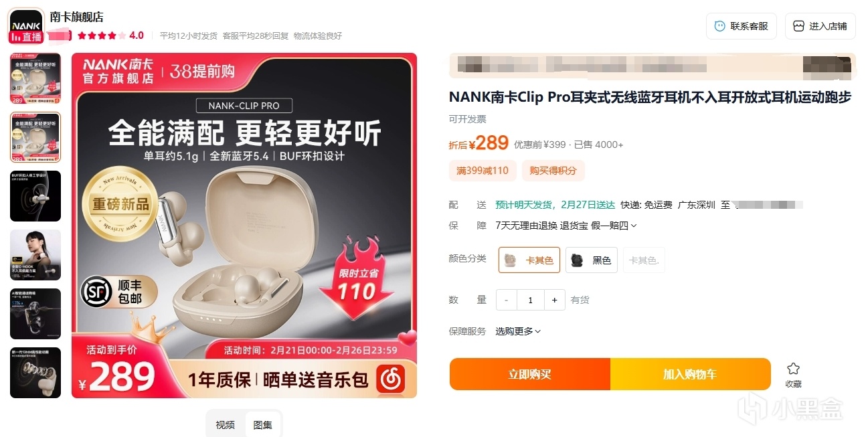Click the star favorite icon 收藏
Viewport: 868px width, 437px height.
(793, 369)
